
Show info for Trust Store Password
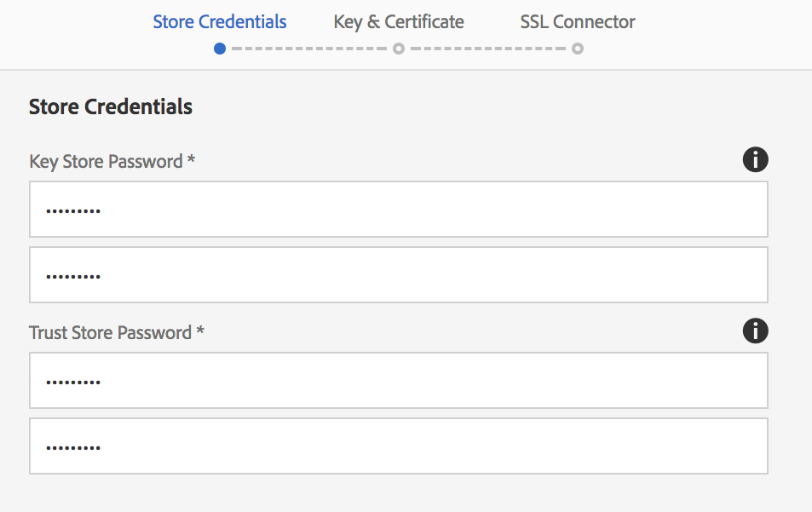coord(755,331)
